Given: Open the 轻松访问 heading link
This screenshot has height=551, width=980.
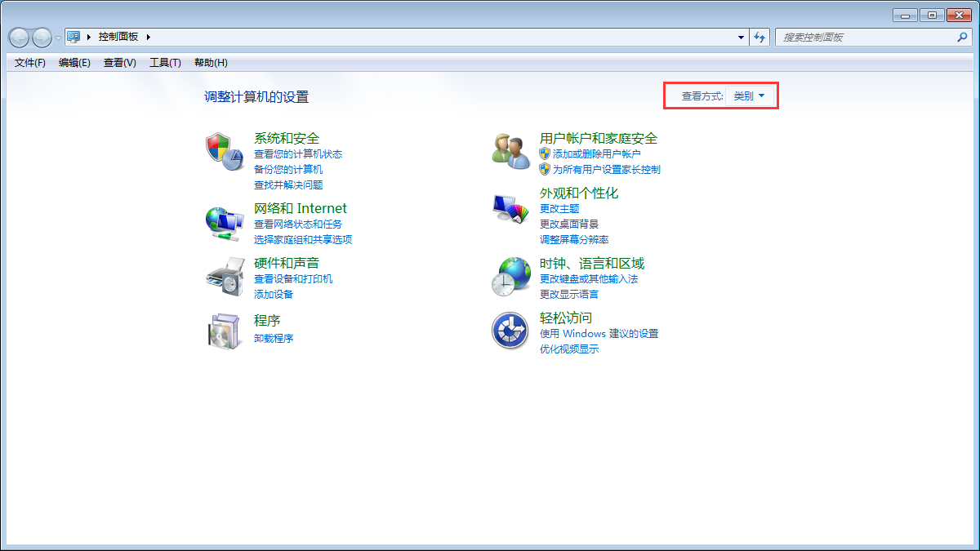Looking at the screenshot, I should [x=566, y=318].
